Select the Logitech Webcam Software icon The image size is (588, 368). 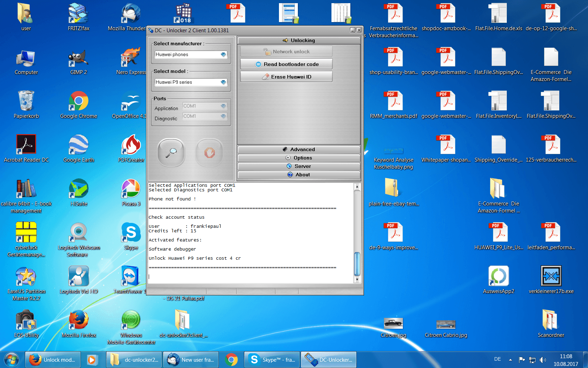[78, 240]
